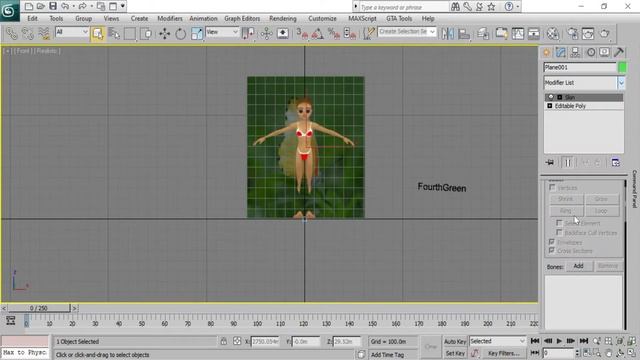Open a file using the folder icon
Image resolution: width=640 pixels, height=360 pixels.
[x=40, y=6]
